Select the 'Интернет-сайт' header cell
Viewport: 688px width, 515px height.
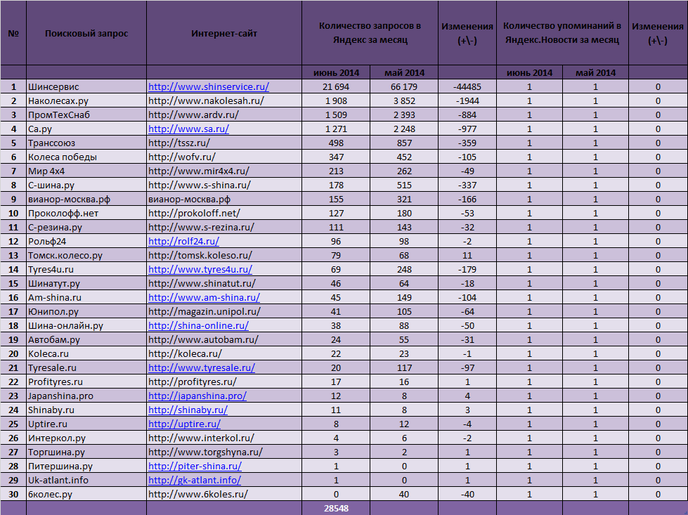pos(224,33)
